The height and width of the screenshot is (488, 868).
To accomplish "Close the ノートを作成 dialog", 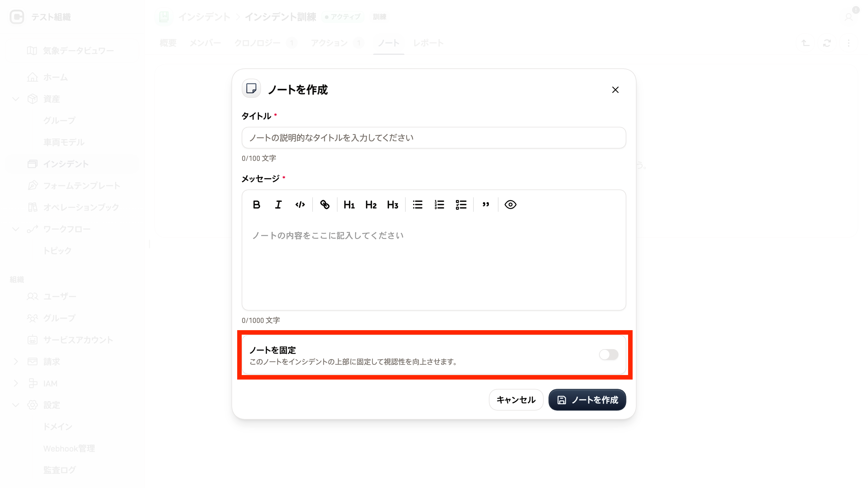I will coord(615,90).
